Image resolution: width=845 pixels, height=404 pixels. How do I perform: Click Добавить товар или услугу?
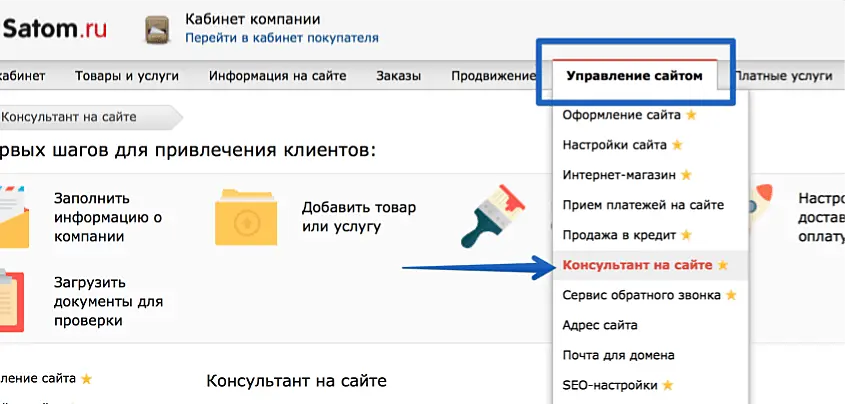(359, 217)
